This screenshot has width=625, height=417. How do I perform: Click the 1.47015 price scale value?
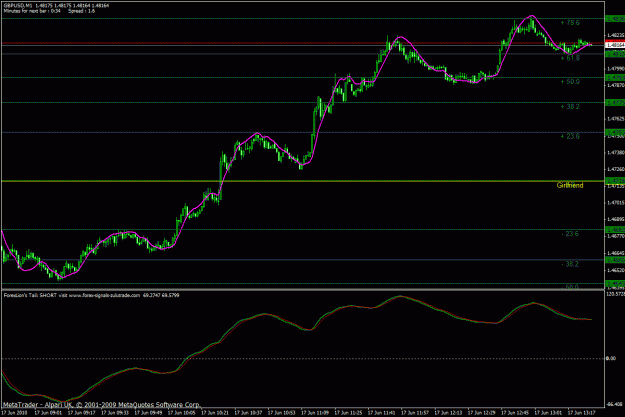click(x=616, y=203)
